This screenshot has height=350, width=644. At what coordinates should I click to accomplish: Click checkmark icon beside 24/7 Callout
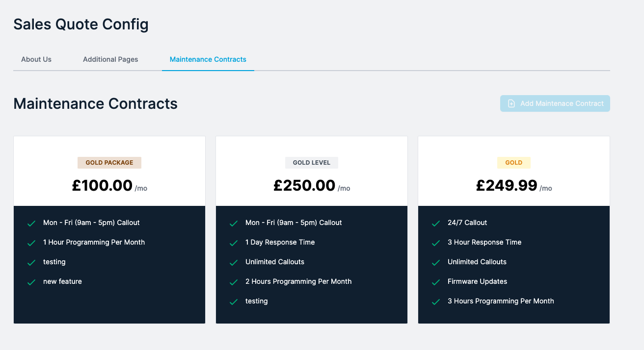point(435,223)
